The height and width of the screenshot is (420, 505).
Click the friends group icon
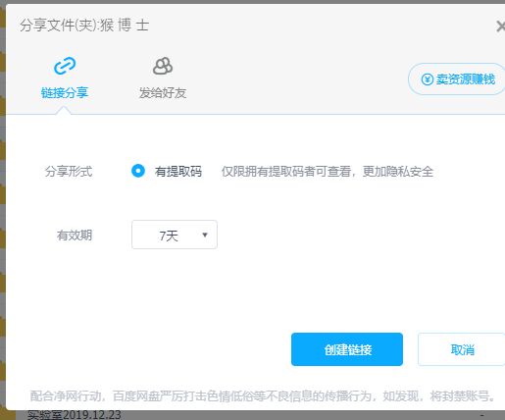point(163,66)
